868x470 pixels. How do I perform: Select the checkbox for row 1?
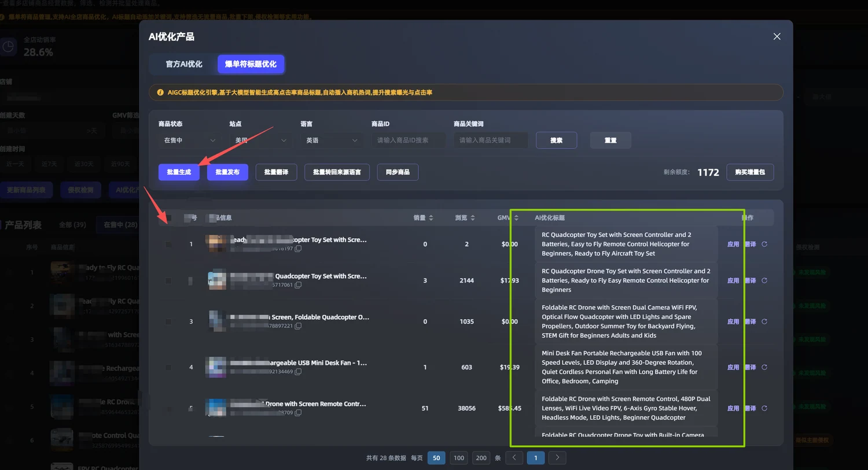168,244
